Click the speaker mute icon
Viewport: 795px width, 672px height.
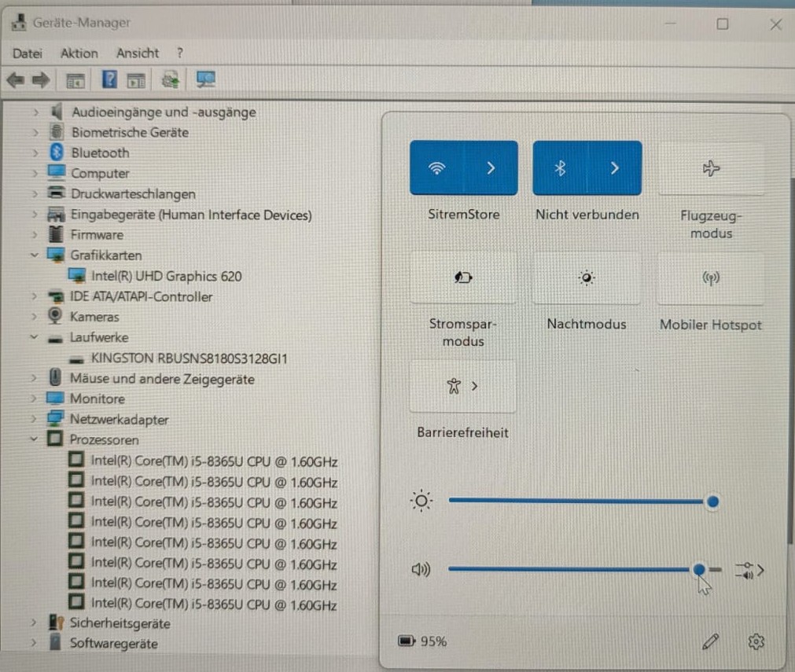pos(421,570)
